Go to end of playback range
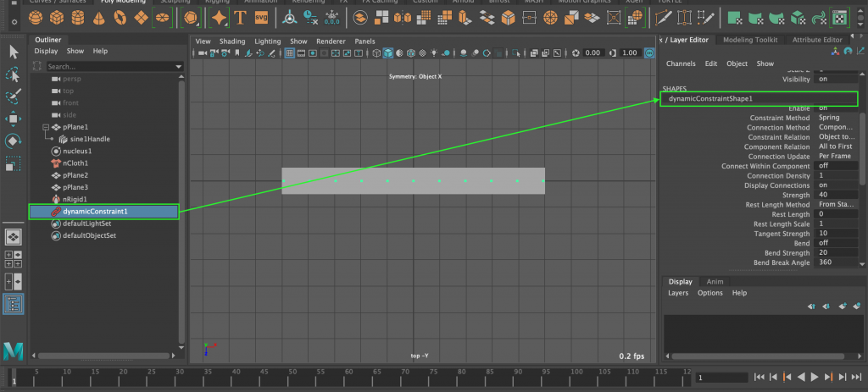Image resolution: width=868 pixels, height=392 pixels. tap(856, 377)
